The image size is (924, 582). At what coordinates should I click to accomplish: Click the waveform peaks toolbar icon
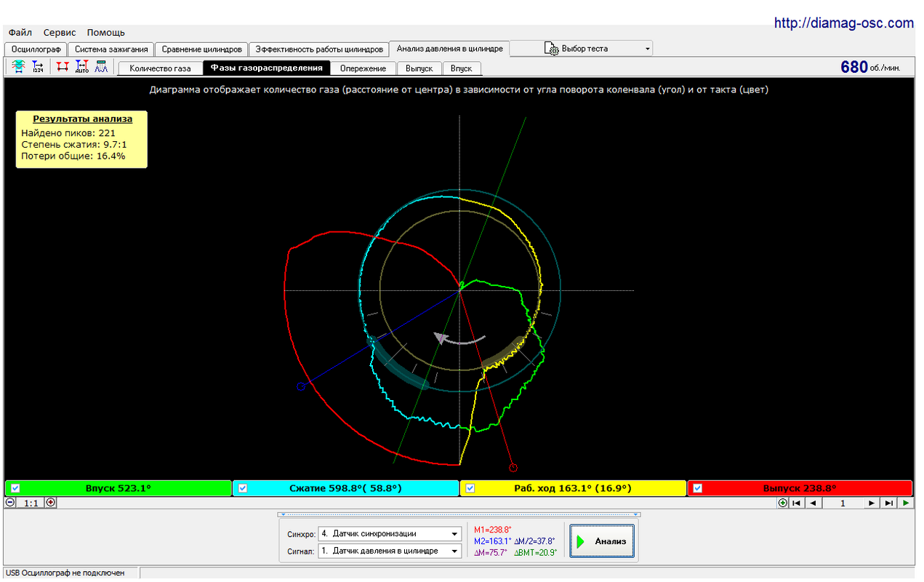coord(101,67)
